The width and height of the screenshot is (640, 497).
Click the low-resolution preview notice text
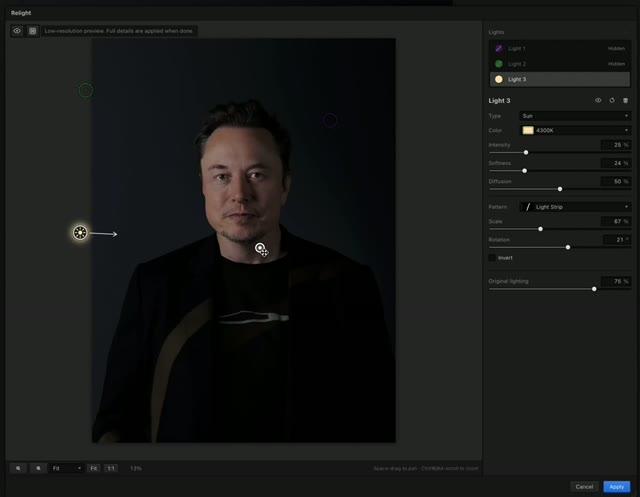118,31
